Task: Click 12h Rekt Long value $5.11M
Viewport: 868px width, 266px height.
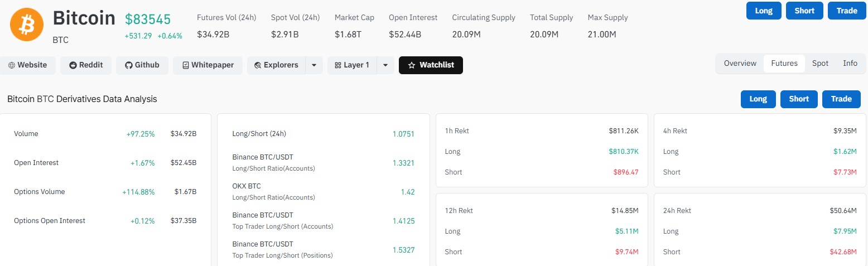Action: point(626,231)
